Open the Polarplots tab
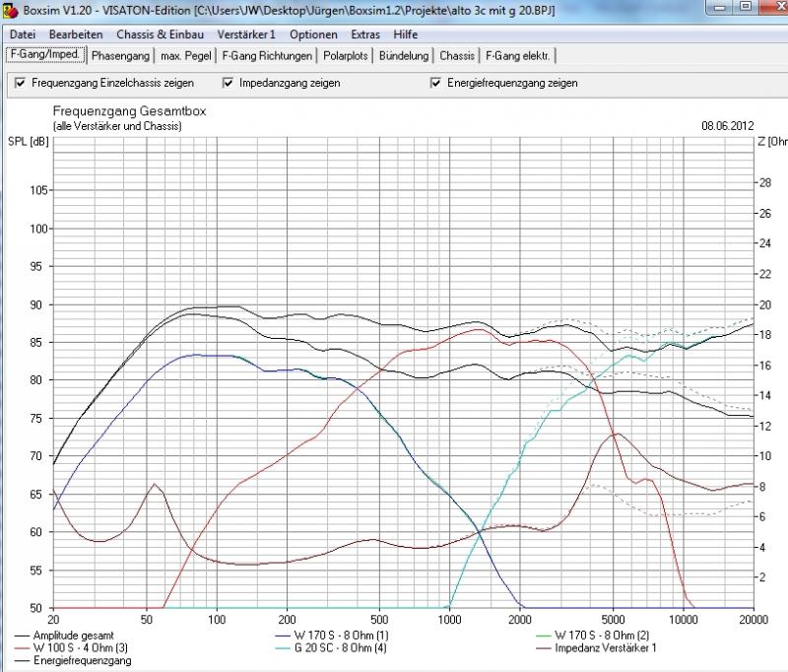Screen dimensions: 788x672 pyautogui.click(x=346, y=56)
